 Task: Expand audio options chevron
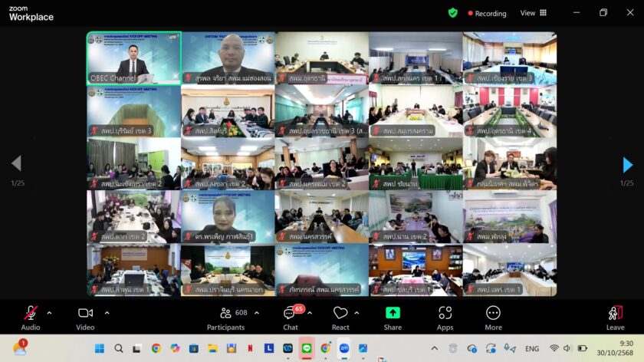tap(50, 313)
